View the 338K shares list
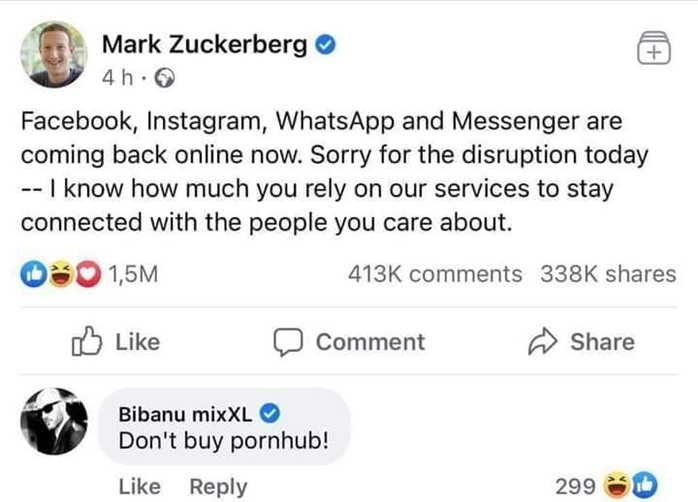This screenshot has width=698, height=502. click(x=608, y=274)
